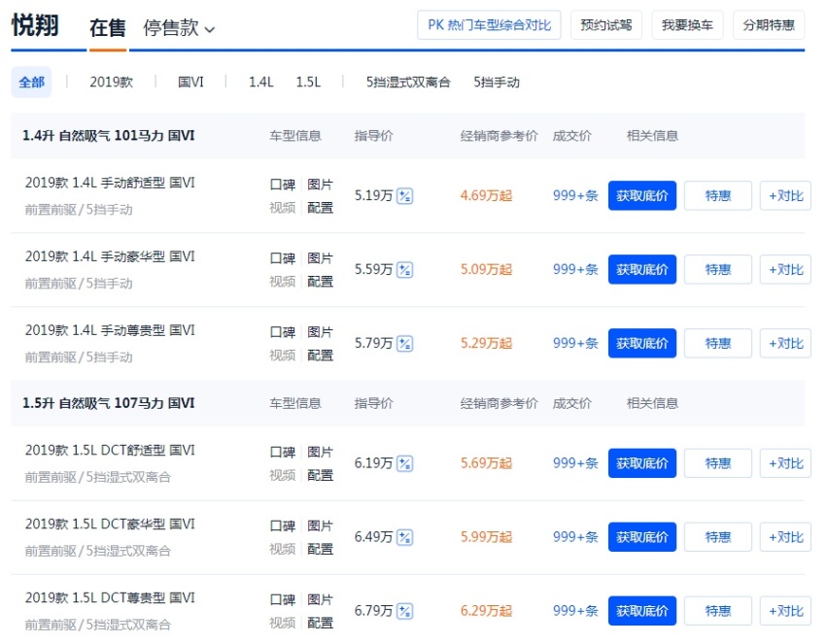Click guide price 6.49万

373,537
